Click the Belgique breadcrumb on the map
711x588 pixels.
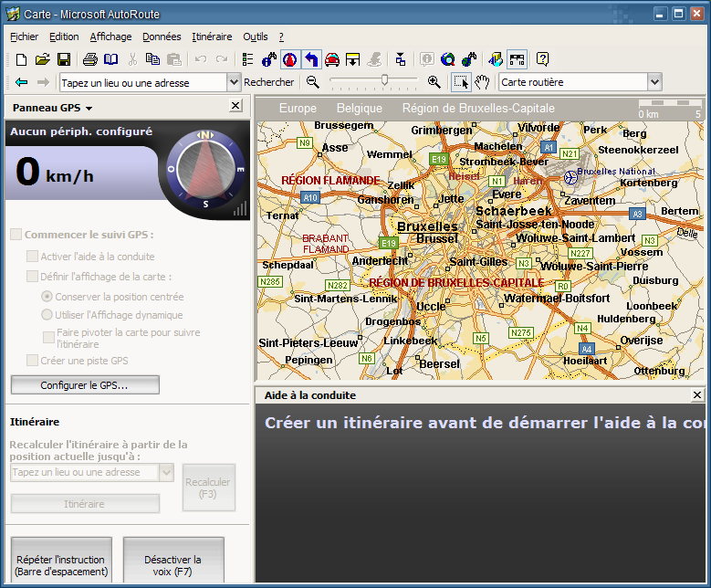click(x=359, y=109)
